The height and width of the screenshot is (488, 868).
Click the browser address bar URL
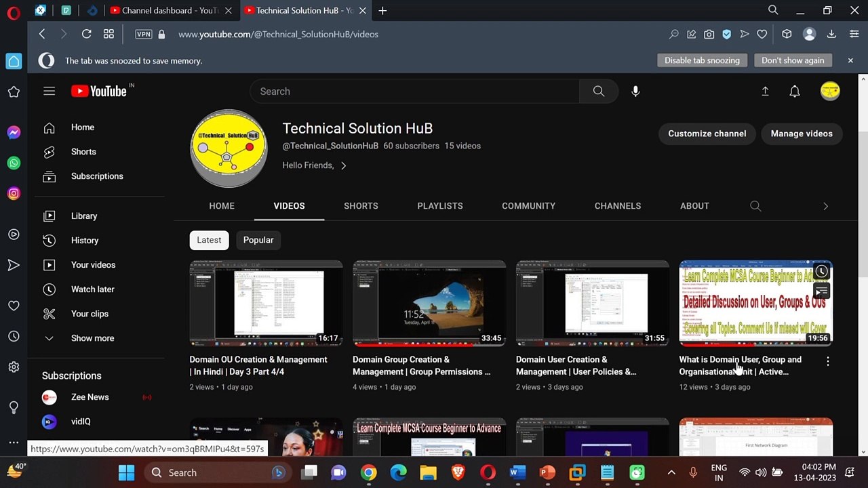click(278, 34)
